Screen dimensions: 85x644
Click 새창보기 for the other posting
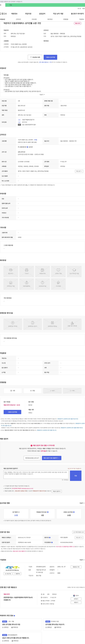click(76, 603)
